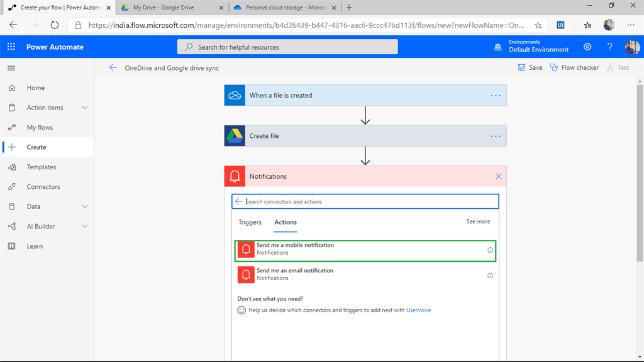Click the vertical page scrollbar
This screenshot has height=362, width=644.
coord(640,173)
